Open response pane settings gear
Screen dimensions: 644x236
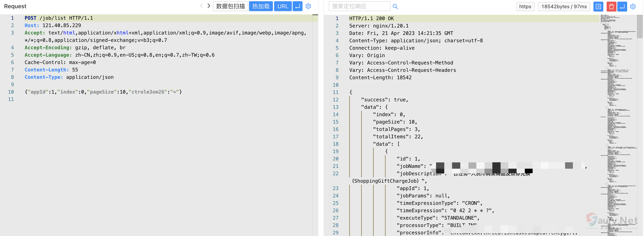pyautogui.click(x=633, y=7)
